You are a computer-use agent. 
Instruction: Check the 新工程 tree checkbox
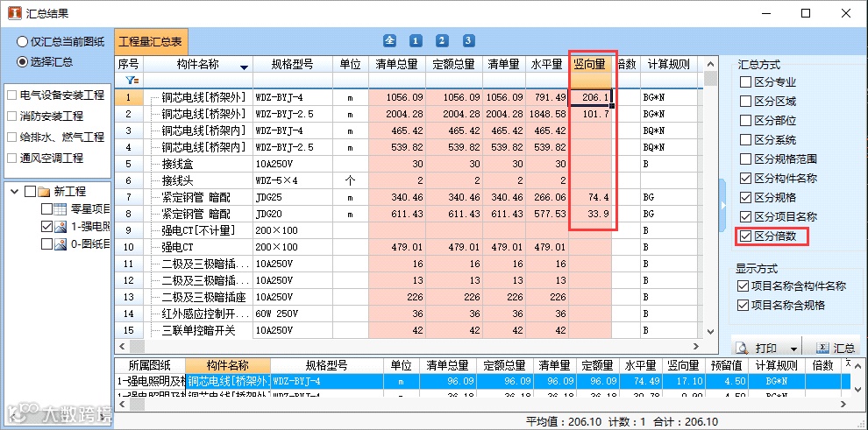[x=31, y=192]
